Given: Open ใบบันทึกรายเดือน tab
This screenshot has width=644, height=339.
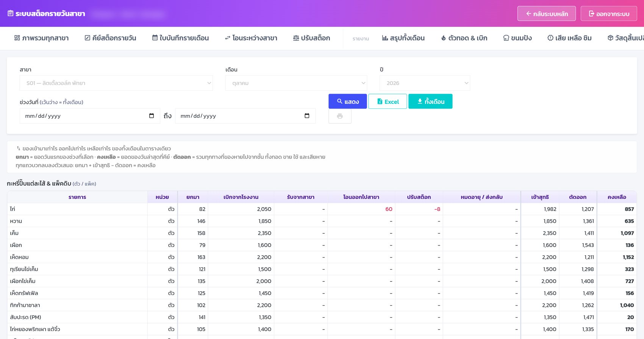Looking at the screenshot, I should coord(180,38).
